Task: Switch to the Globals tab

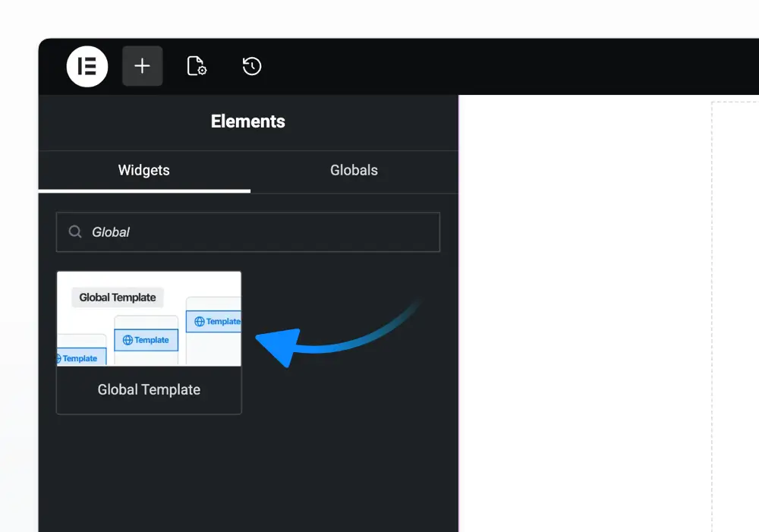Action: coord(354,171)
